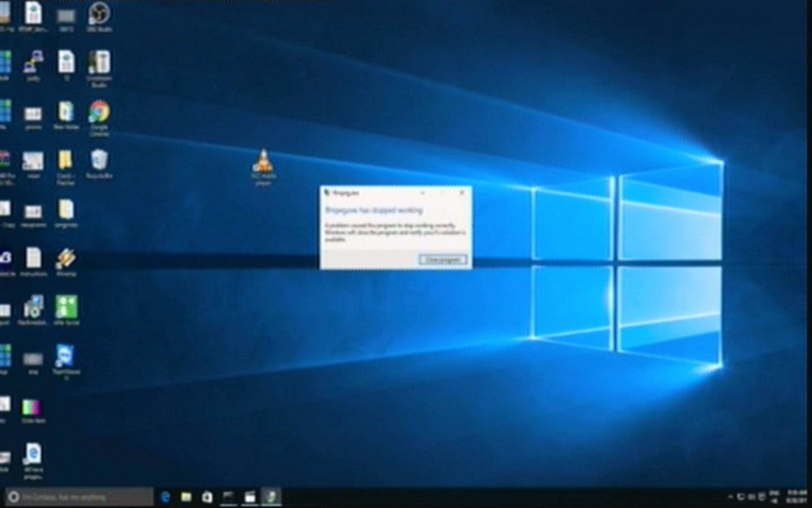Select the putty desktop shortcut

tap(33, 65)
